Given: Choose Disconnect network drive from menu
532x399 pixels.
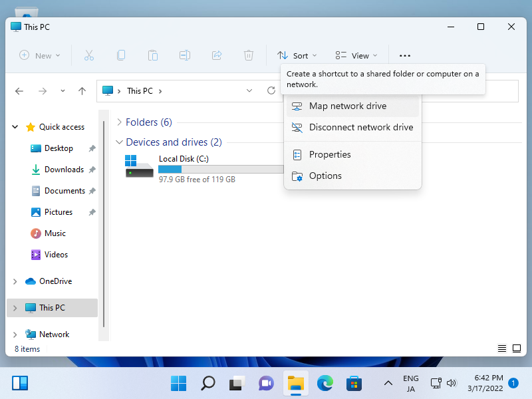Looking at the screenshot, I should click(360, 128).
